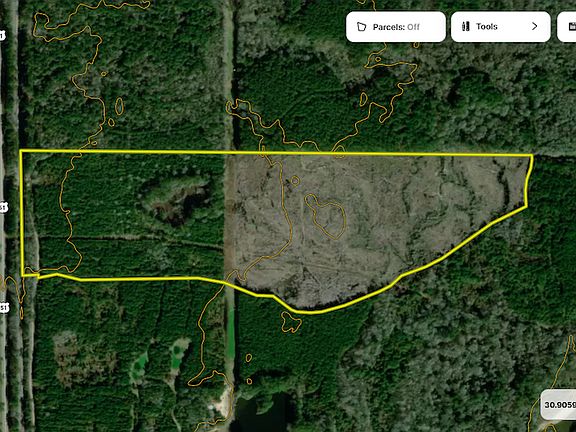Viewport: 576px width, 432px height.
Task: Expand the Tools chevron arrow
Action: (534, 26)
